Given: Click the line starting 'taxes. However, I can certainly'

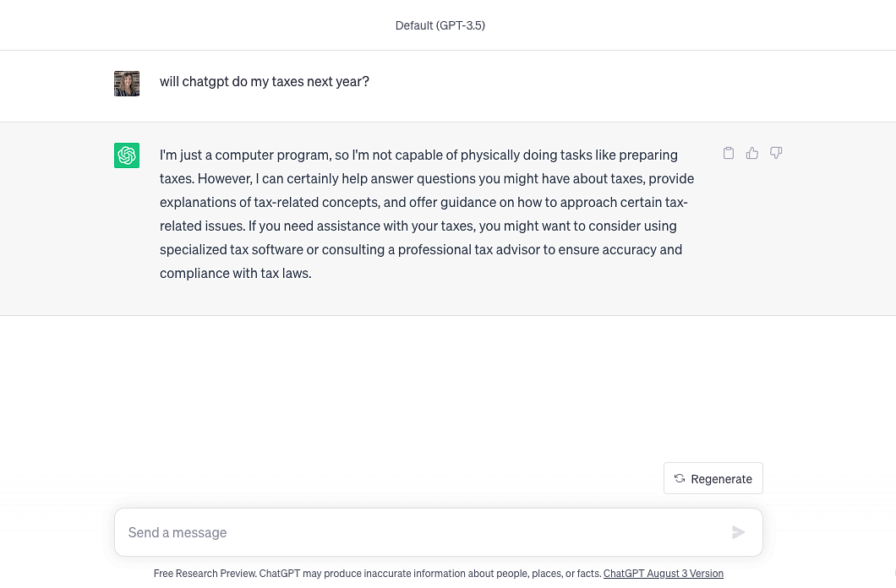Looking at the screenshot, I should tap(427, 179).
